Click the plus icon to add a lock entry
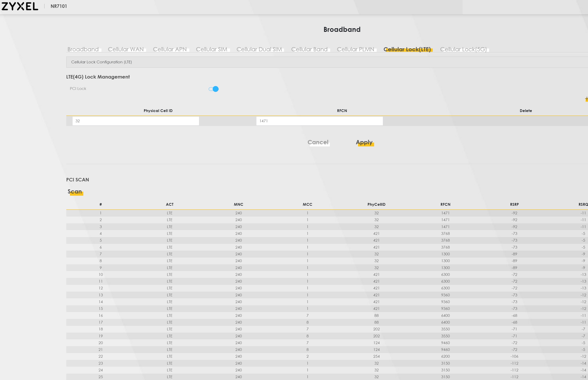The height and width of the screenshot is (380, 588). pos(586,99)
